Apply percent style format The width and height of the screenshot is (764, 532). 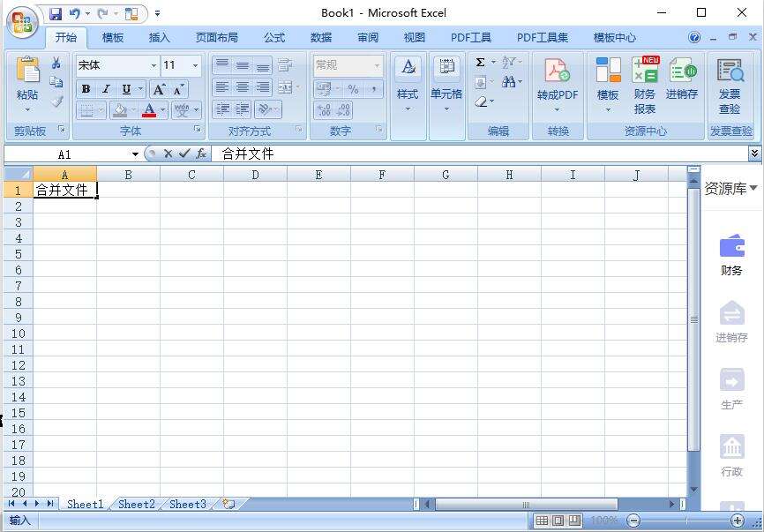pos(353,90)
